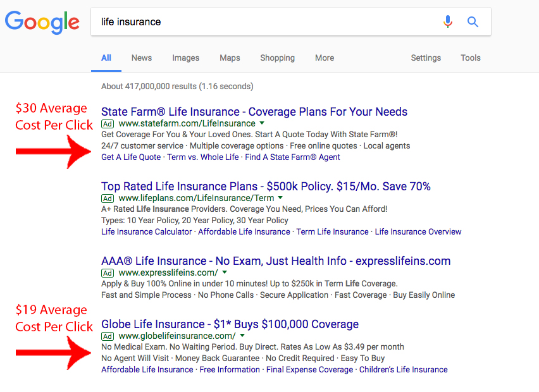Switch to the Maps tab
The image size is (539, 392).
coord(230,58)
